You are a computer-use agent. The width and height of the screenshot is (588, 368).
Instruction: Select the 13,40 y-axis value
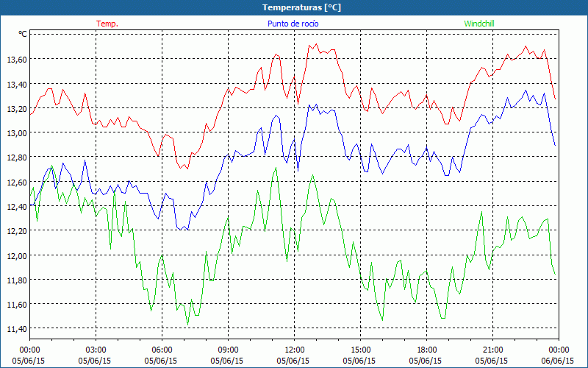coord(17,85)
